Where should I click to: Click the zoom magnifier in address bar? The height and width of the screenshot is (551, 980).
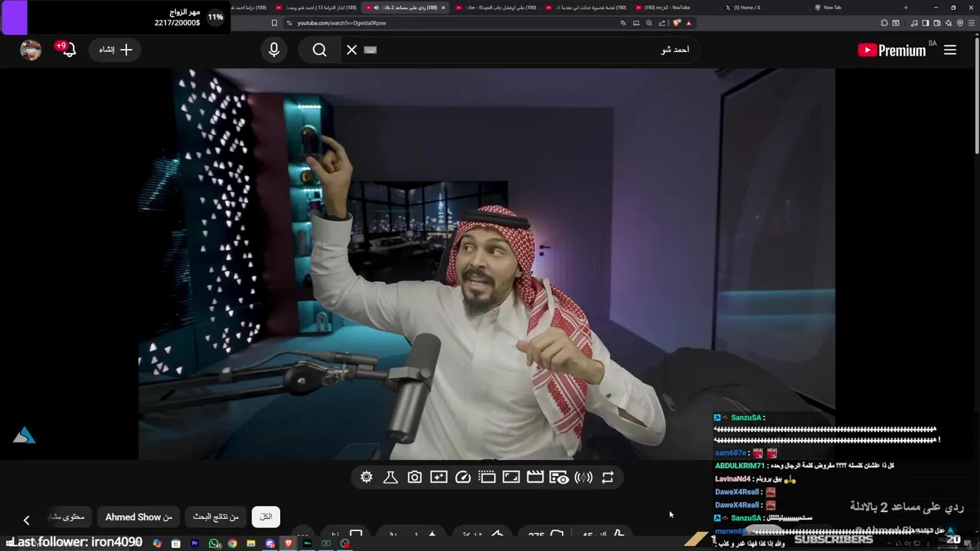[649, 23]
